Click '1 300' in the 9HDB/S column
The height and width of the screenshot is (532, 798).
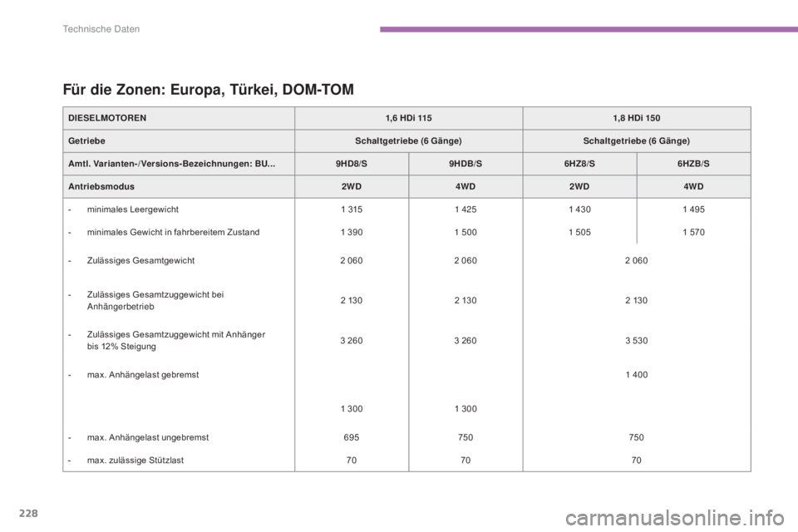[465, 409]
